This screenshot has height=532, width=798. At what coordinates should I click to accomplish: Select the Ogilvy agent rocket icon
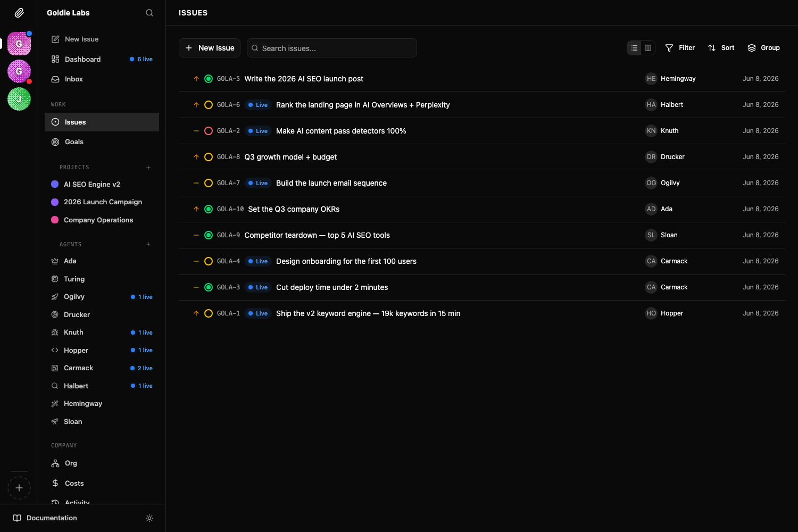tap(55, 297)
